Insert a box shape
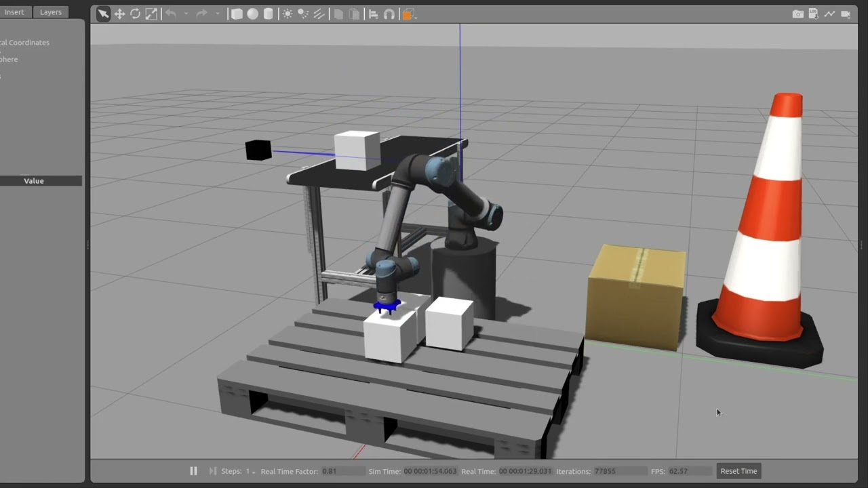Viewport: 868px width, 488px height. click(x=237, y=14)
